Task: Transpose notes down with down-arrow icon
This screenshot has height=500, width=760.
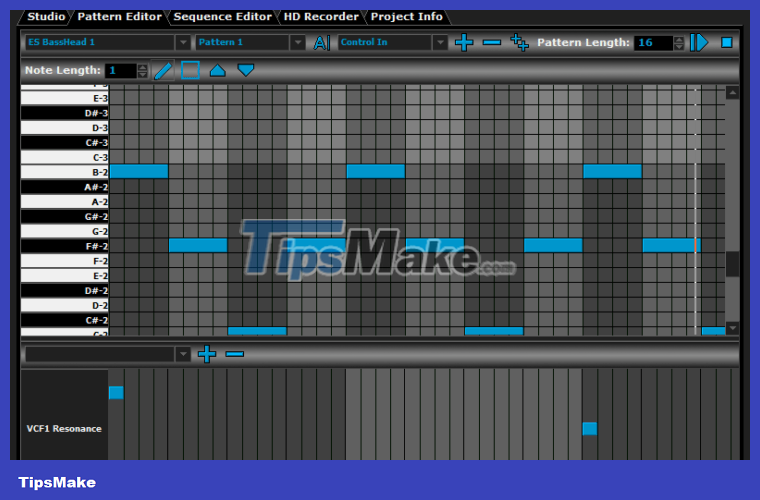Action: click(x=246, y=70)
